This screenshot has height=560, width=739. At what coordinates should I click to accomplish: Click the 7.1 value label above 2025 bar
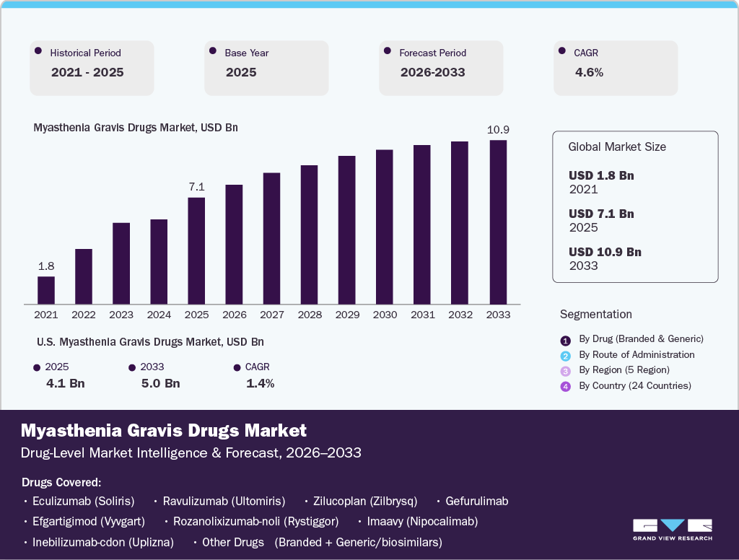pos(196,187)
